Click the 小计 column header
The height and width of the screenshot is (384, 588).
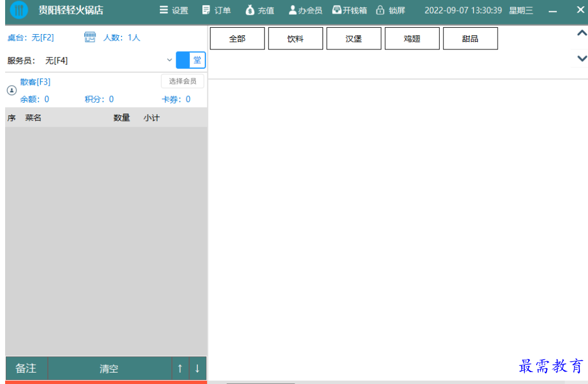coord(151,118)
